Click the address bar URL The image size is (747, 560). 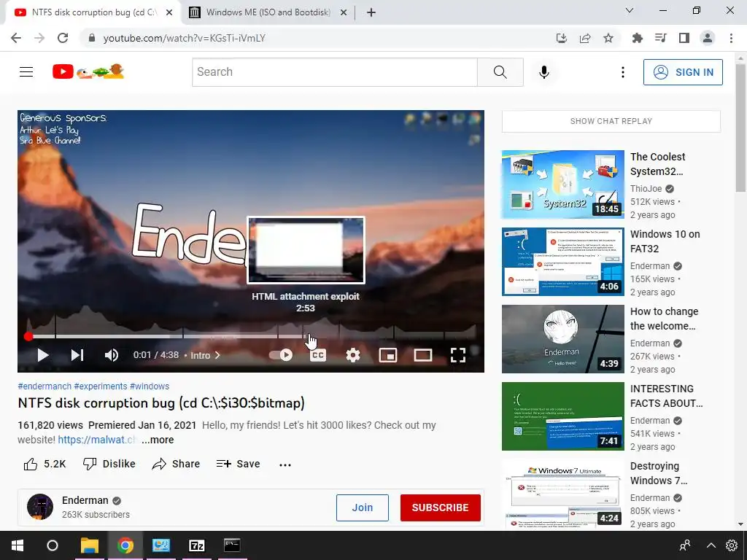click(x=184, y=38)
